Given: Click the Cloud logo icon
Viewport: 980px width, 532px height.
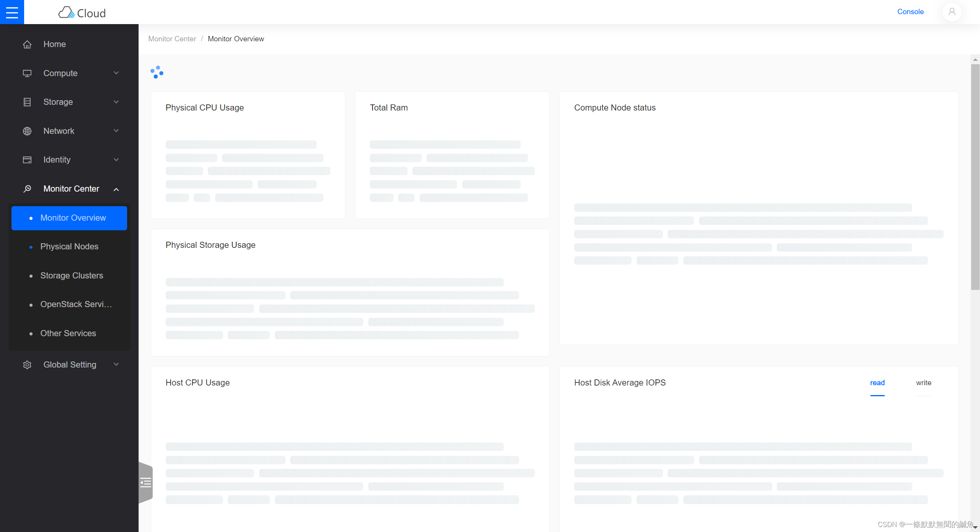Looking at the screenshot, I should 66,13.
